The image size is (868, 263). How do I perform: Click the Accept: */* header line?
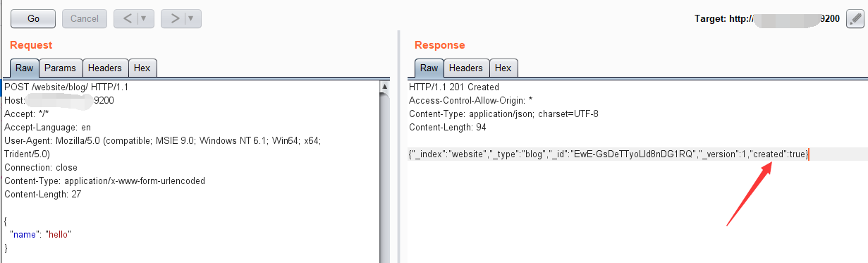click(27, 114)
